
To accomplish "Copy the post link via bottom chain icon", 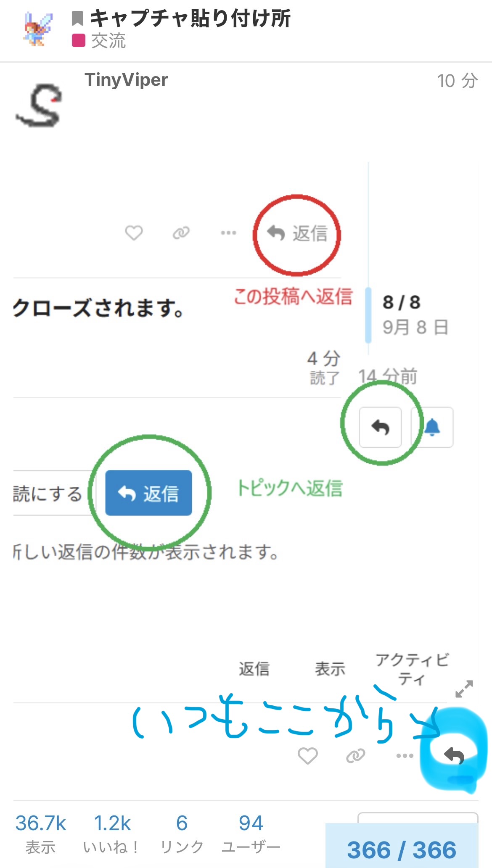I will pyautogui.click(x=356, y=756).
